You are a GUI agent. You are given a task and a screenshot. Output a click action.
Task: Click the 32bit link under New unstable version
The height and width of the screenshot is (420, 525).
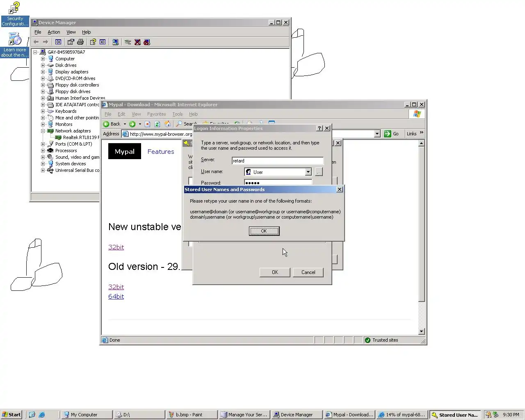[x=116, y=247]
